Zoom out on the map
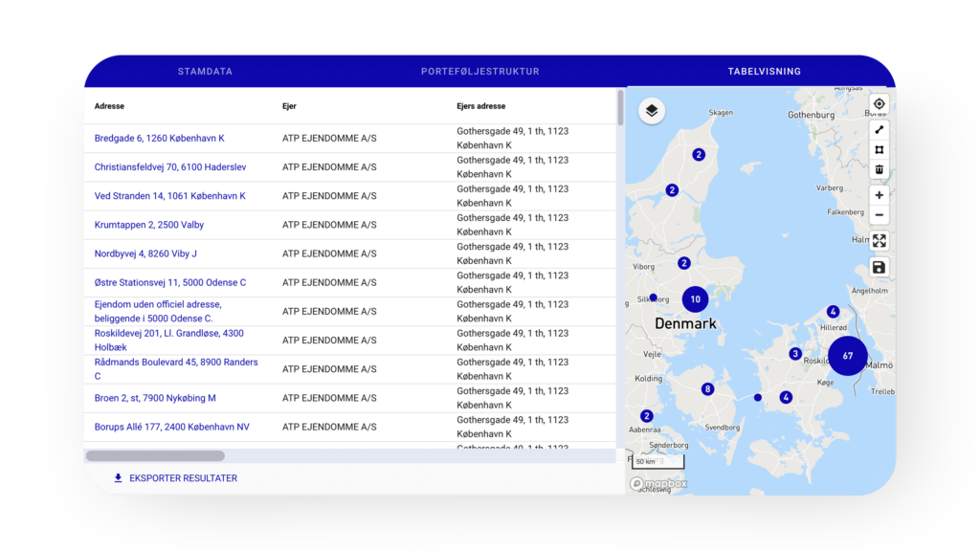Screen dimensions: 980x551 (879, 215)
